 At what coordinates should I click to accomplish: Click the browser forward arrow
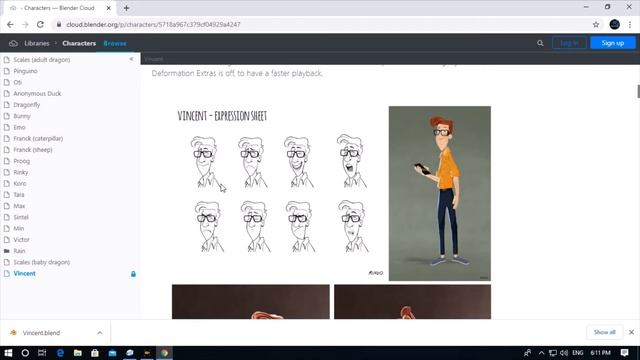25,24
